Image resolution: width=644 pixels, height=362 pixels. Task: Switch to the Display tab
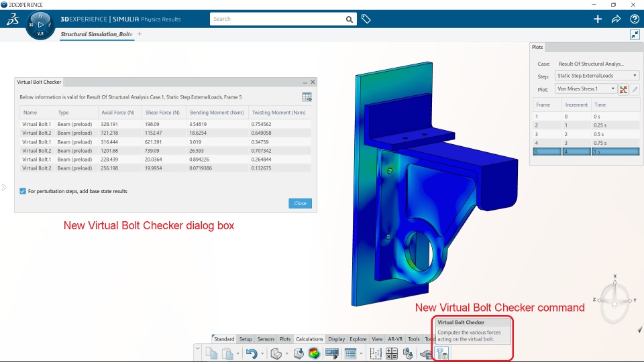(x=336, y=339)
